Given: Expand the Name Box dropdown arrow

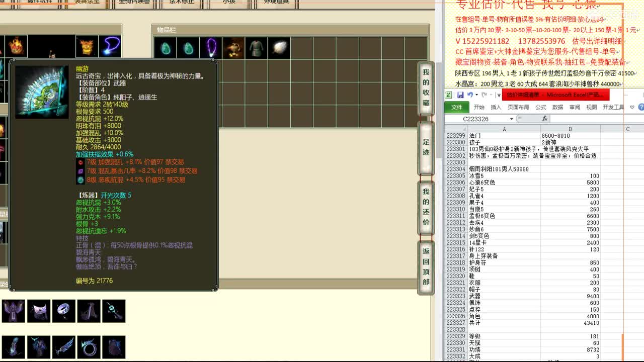Looking at the screenshot, I should coord(511,119).
